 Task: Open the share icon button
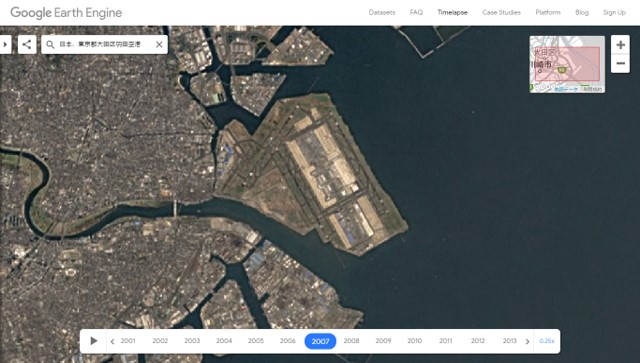[x=27, y=44]
